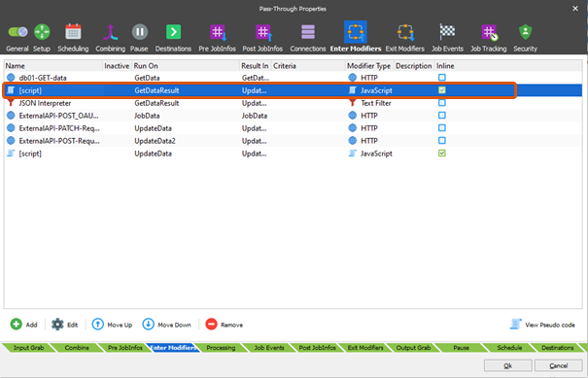The image size is (588, 378).
Task: Click the Result In column header
Action: pyautogui.click(x=255, y=66)
